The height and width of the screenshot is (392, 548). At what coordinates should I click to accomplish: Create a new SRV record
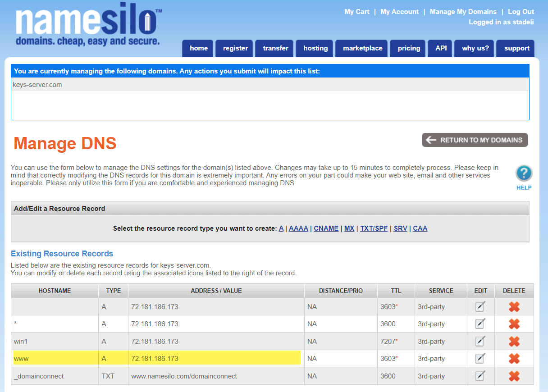(401, 228)
